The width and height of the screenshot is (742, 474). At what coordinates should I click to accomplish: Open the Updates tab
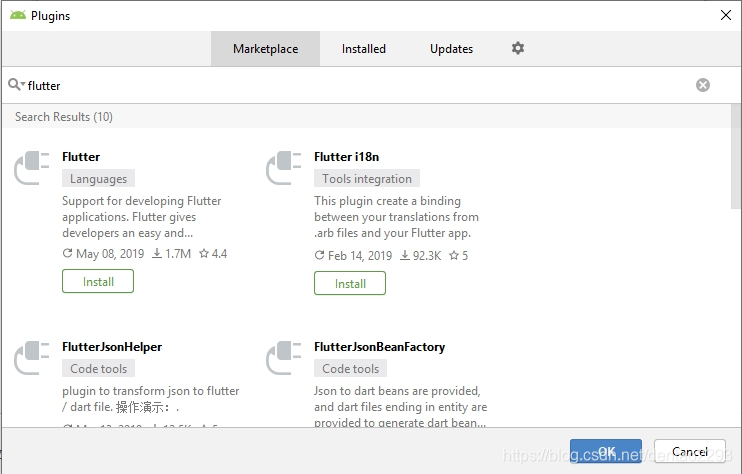(451, 49)
